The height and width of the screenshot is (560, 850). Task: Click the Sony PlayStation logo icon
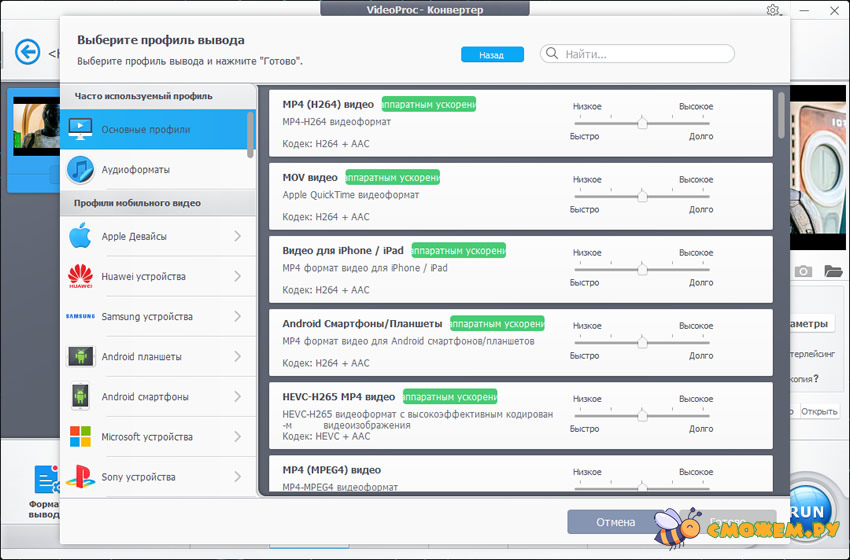pos(80,477)
